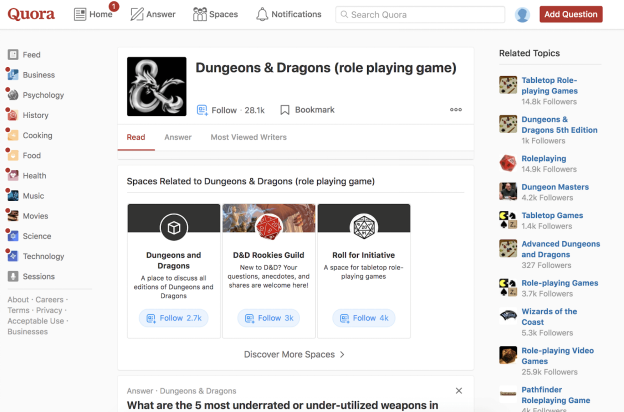Click the Roll for Initiative d20 icon
This screenshot has height=412, width=624.
[364, 227]
